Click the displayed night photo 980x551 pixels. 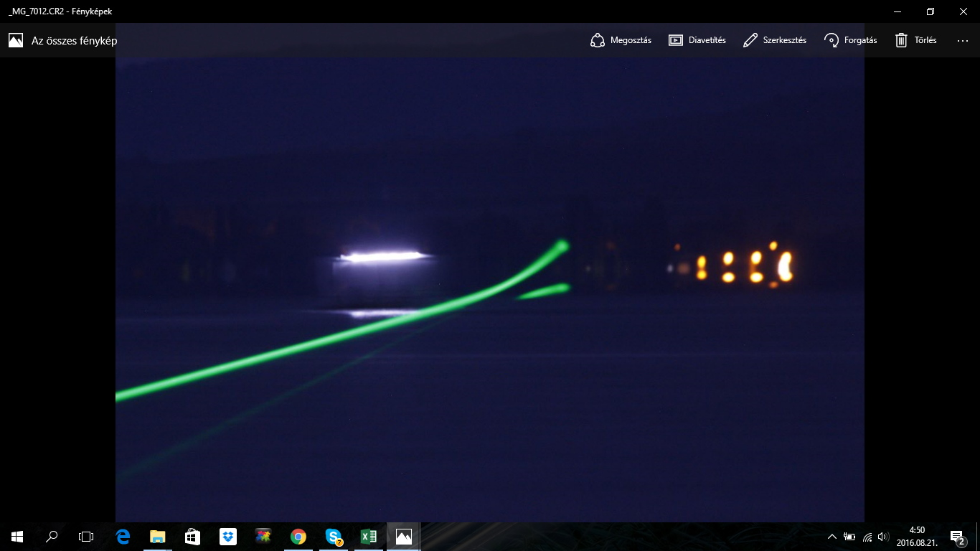489,287
